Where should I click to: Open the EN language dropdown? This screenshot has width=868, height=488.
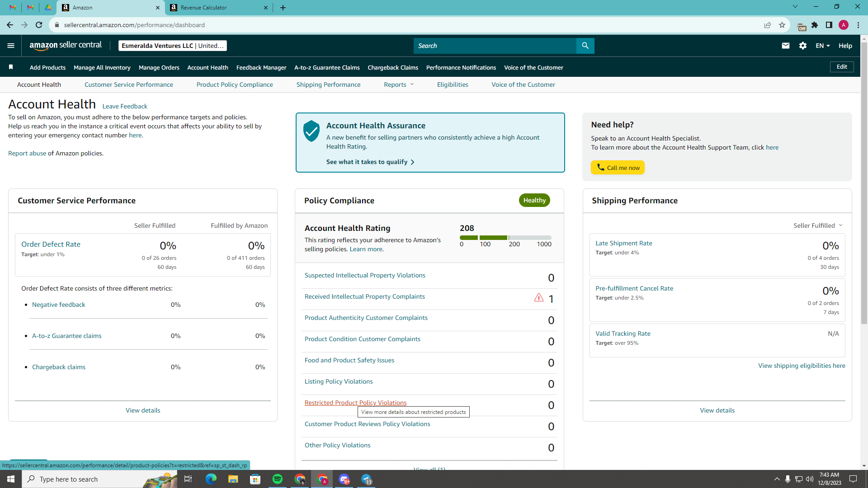[x=823, y=46]
